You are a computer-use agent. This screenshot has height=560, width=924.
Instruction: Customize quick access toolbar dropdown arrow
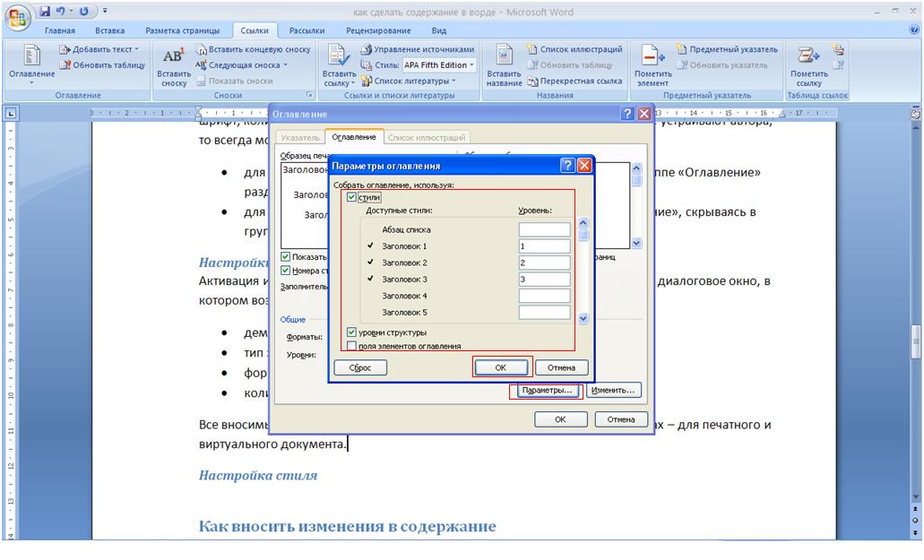105,11
